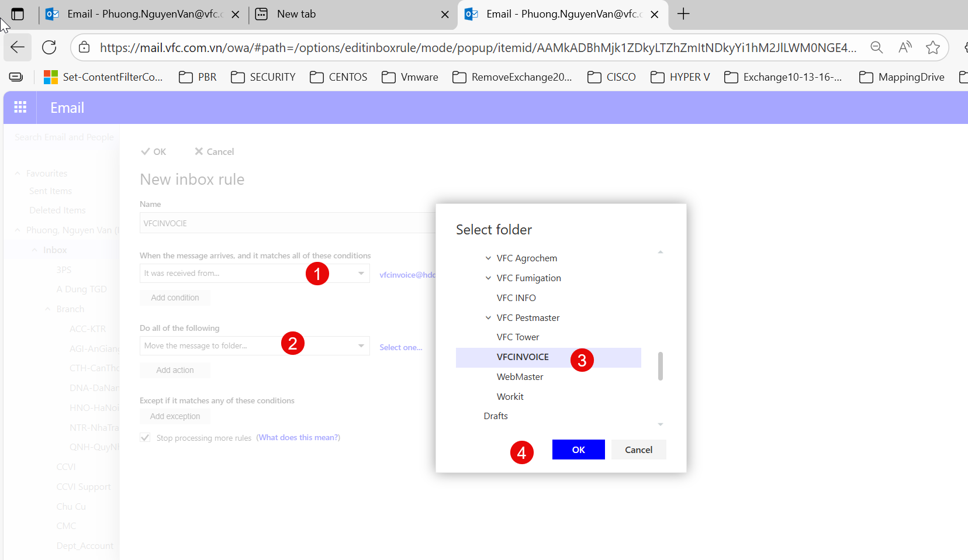Expand the VFC Pestmaster folder
Viewport: 968px width, 560px height.
[x=488, y=317]
